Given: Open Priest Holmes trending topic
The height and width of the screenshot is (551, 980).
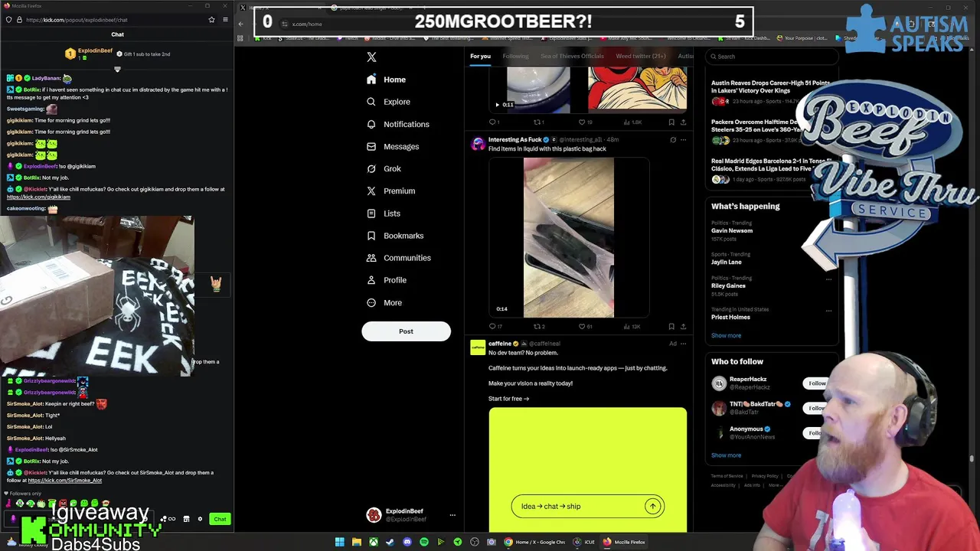Looking at the screenshot, I should pyautogui.click(x=730, y=317).
